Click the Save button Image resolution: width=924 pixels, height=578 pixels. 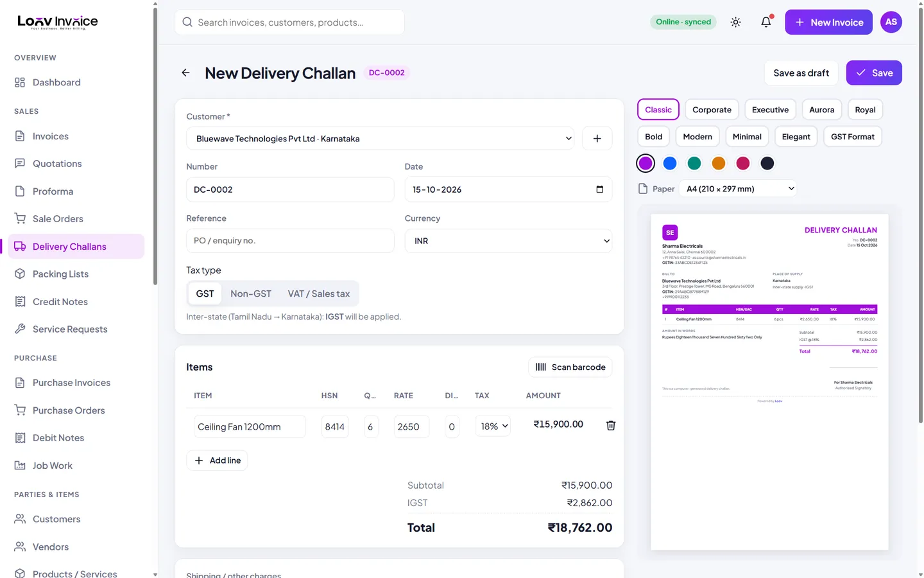874,73
